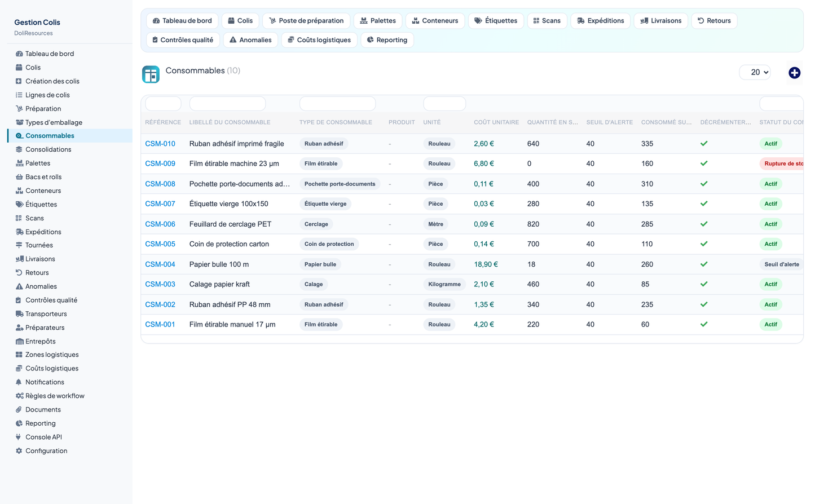The height and width of the screenshot is (504, 815).
Task: Open the CSM-003 reference link
Action: point(160,284)
